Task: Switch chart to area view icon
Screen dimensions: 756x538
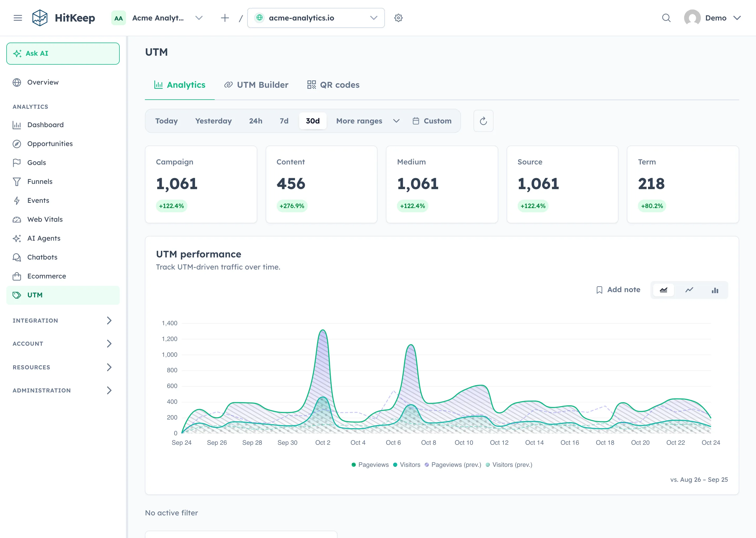Action: 663,290
